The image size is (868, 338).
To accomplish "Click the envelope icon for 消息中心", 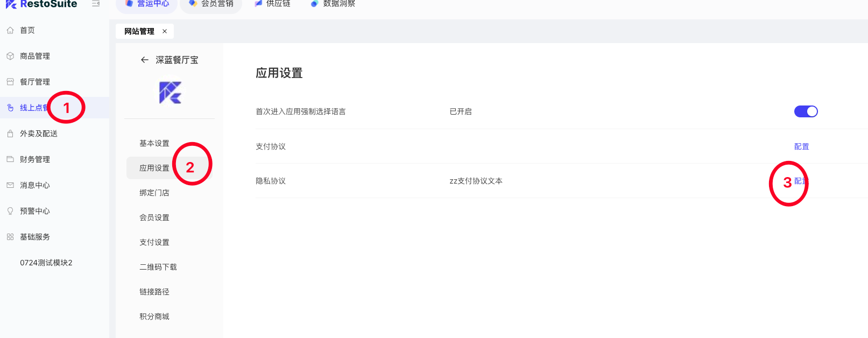I will (x=10, y=185).
